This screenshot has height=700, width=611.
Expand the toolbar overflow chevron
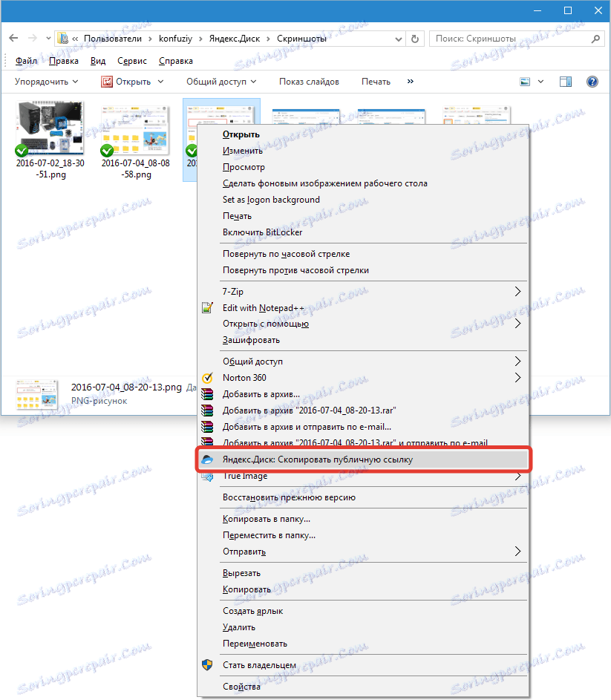pyautogui.click(x=410, y=81)
